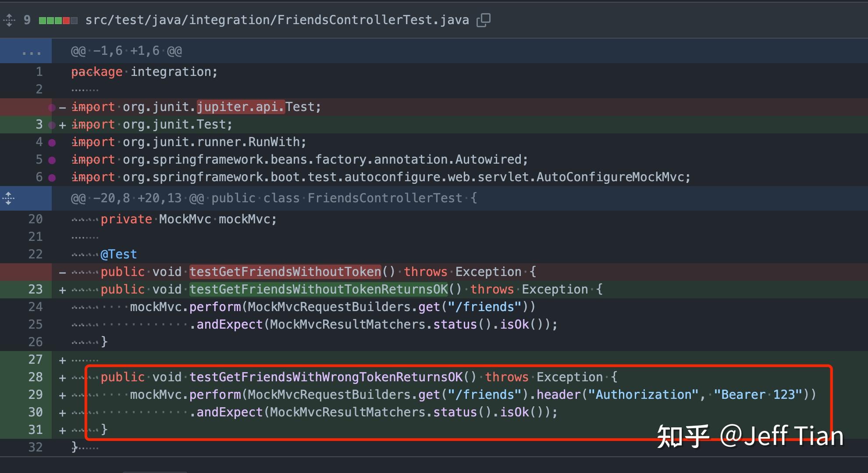Click the diff-stat colored blocks beside the 9

coord(57,20)
